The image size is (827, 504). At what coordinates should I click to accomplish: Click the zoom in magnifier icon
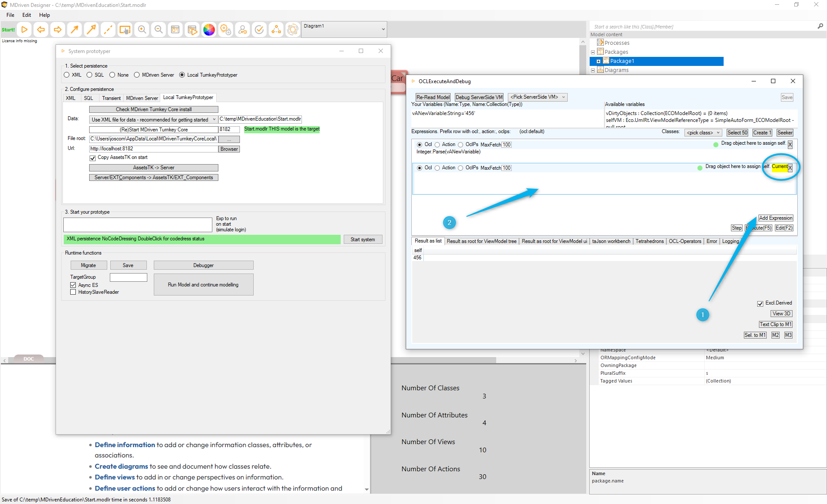(142, 30)
